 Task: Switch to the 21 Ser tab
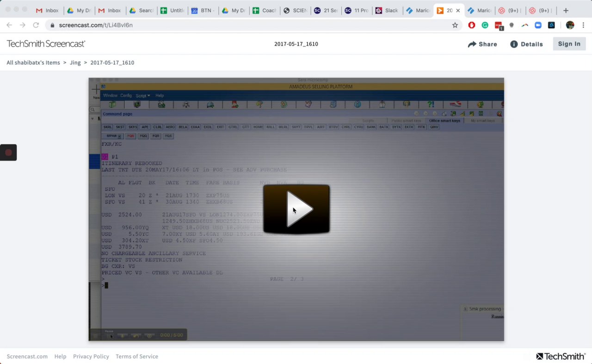tap(326, 10)
